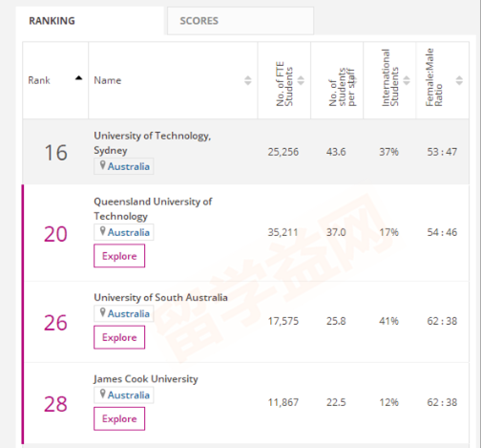This screenshot has width=481, height=448.
Task: Sort table by Name column arrows
Action: coord(248,80)
